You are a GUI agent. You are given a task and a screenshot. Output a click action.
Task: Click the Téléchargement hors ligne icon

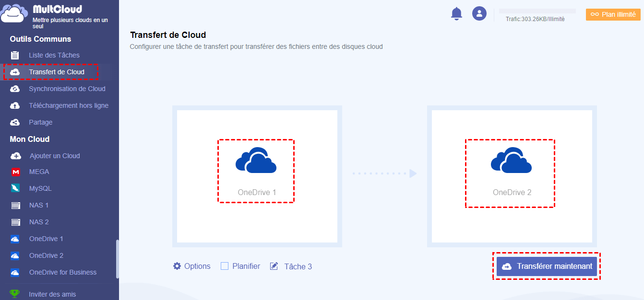(x=15, y=105)
